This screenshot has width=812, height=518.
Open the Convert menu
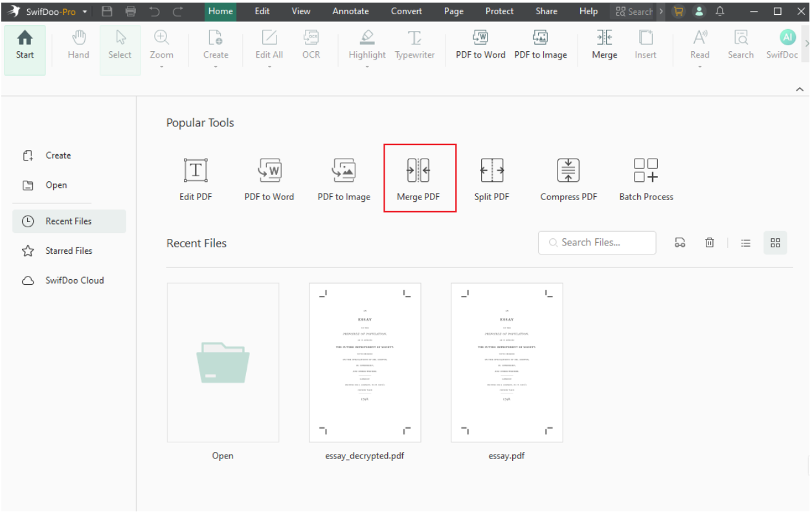(x=407, y=11)
